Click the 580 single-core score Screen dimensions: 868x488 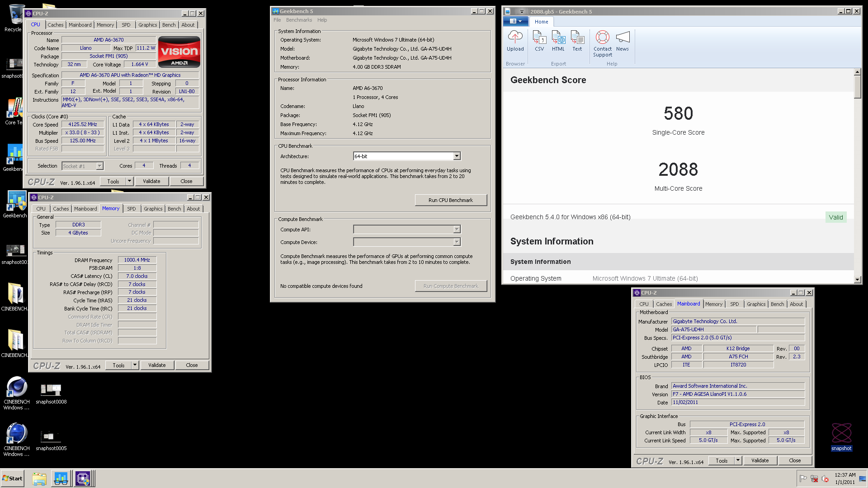678,113
